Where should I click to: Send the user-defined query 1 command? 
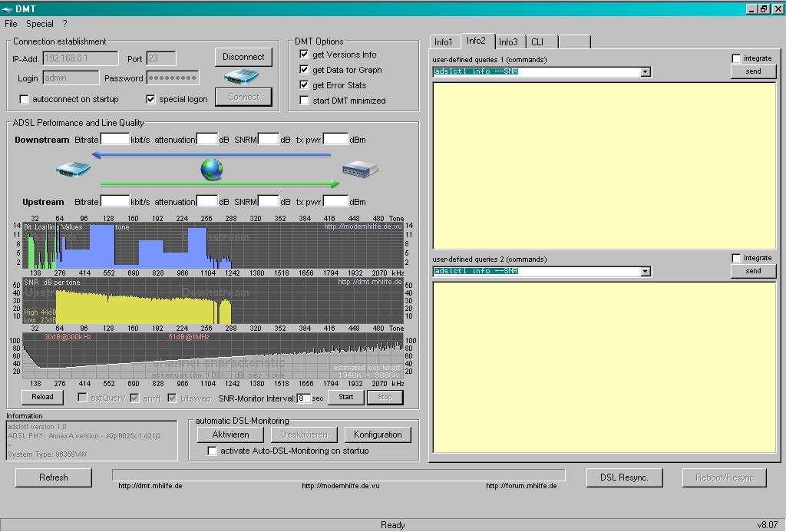pyautogui.click(x=754, y=71)
